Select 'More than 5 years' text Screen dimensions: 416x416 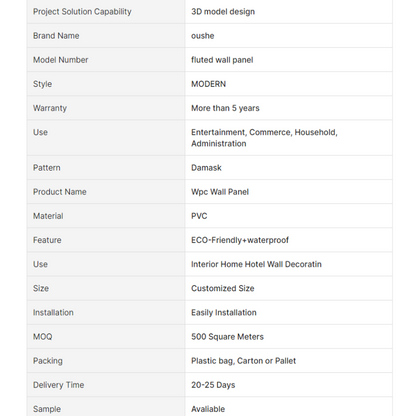225,108
